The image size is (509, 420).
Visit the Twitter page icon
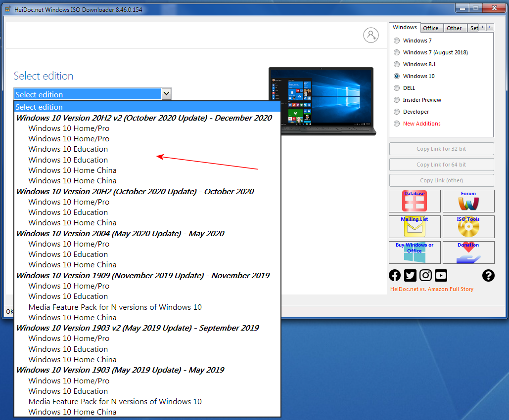[410, 275]
